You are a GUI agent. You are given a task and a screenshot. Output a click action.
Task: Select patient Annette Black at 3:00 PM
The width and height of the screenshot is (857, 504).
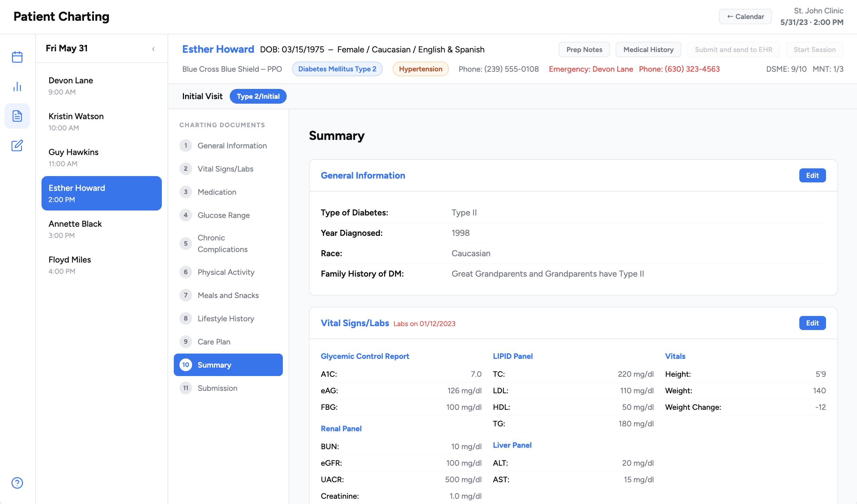[102, 229]
